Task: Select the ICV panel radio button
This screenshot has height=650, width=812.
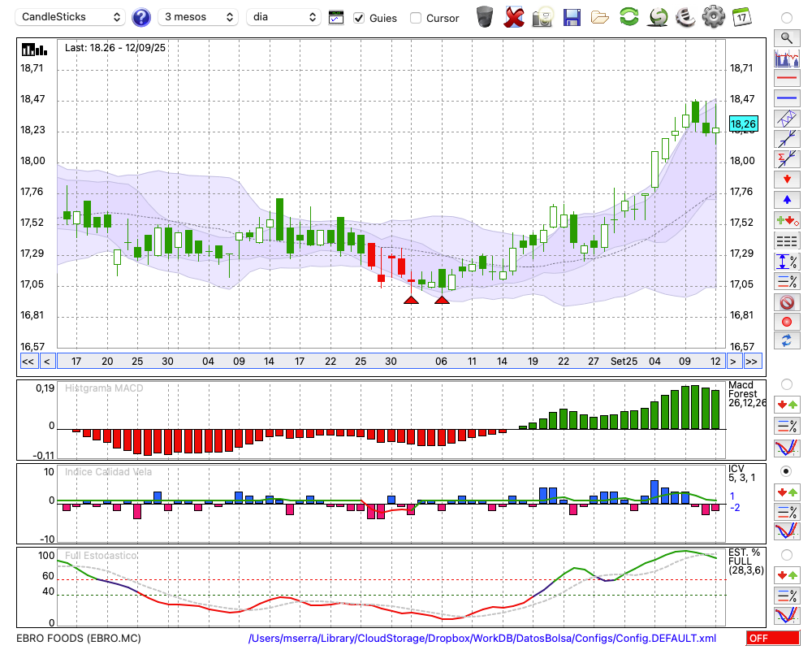Action: pyautogui.click(x=787, y=471)
